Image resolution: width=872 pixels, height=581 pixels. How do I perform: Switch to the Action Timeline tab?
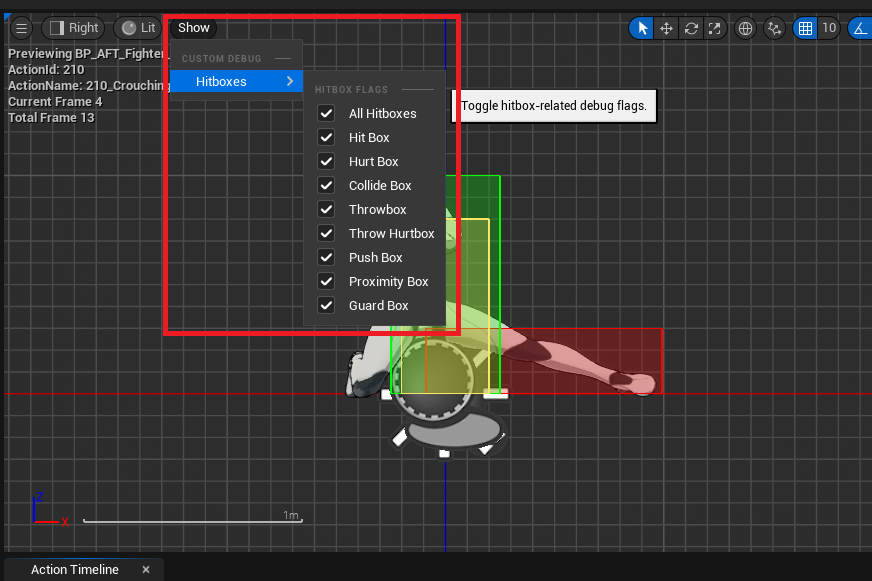[x=74, y=569]
